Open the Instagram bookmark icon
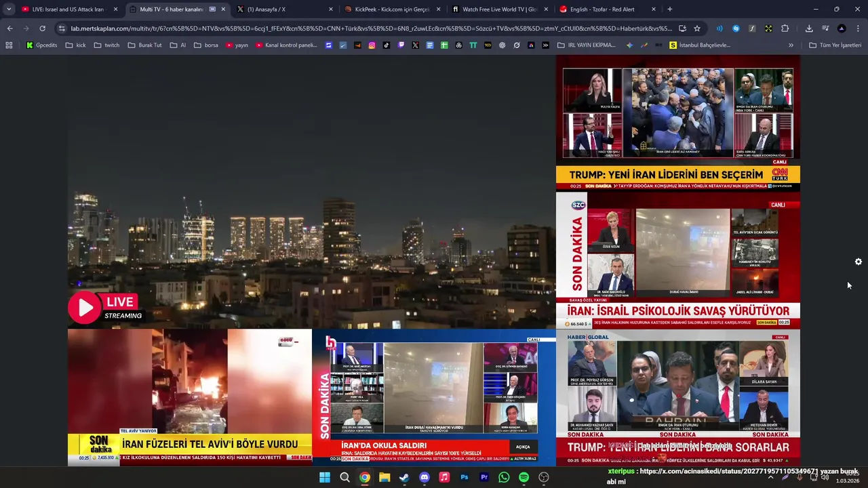Image resolution: width=868 pixels, height=488 pixels. [x=372, y=45]
